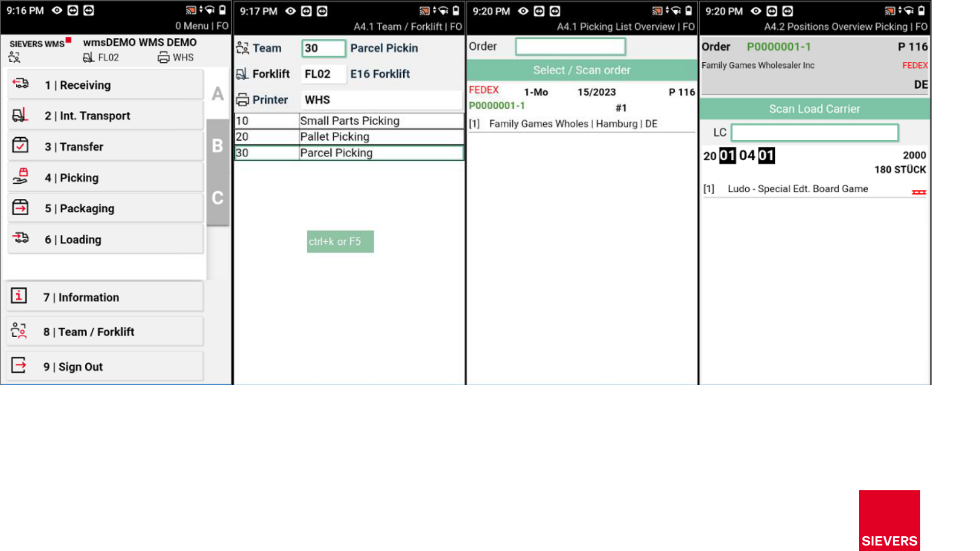
Task: Click the cast status icon in 9:16 PM bar
Action: [191, 10]
